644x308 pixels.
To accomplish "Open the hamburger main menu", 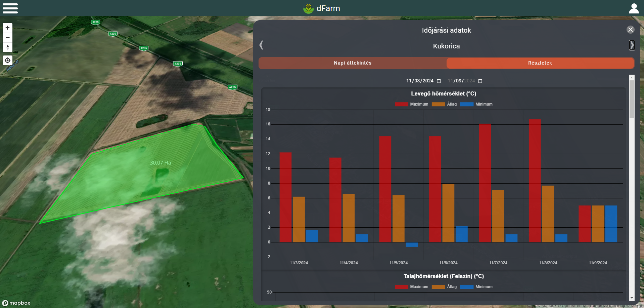I will [x=10, y=8].
